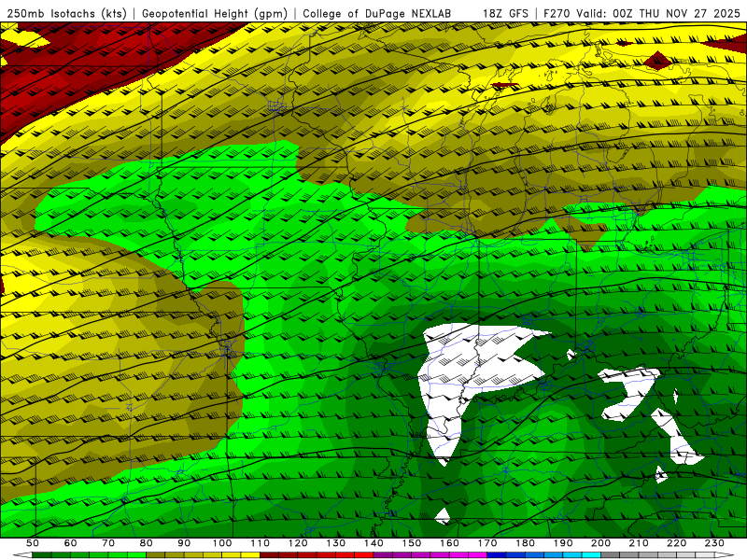The image size is (747, 560).
Task: Click the 'Valid: 00Z THU NOV 27 2025' text
Action: tap(658, 13)
